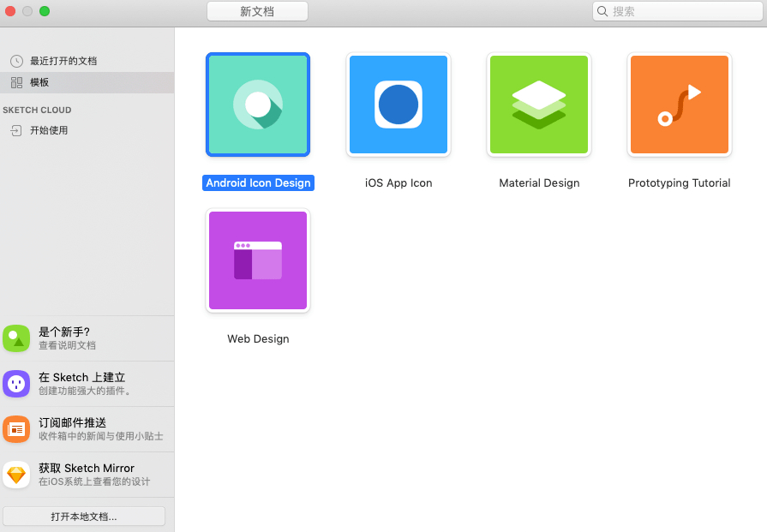Screen dimensions: 767x532
Task: Open the Prototyping Tutorial template
Action: (x=680, y=105)
